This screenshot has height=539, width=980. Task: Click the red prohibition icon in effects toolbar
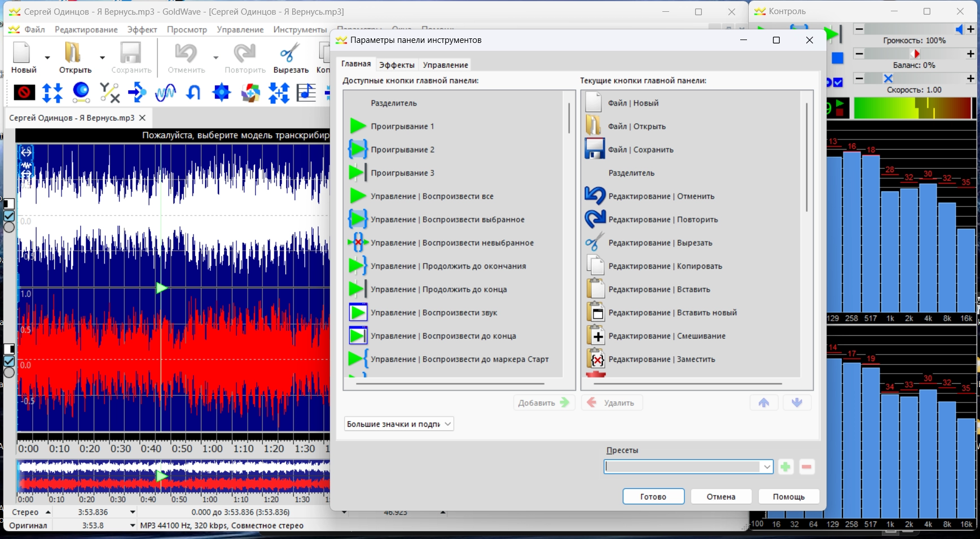pos(24,92)
